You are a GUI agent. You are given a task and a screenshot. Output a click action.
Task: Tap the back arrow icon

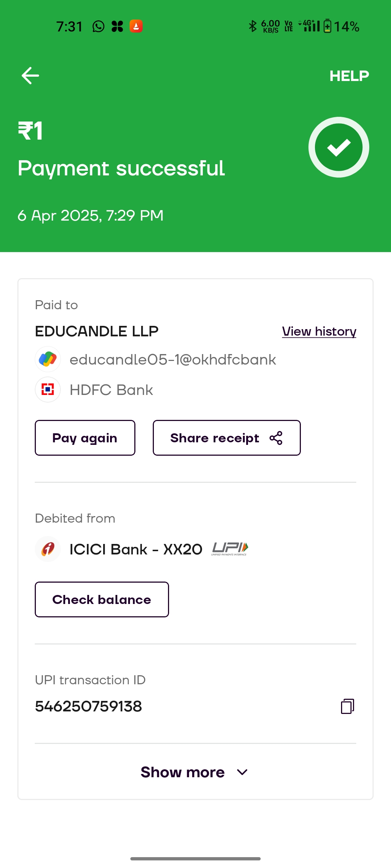30,76
